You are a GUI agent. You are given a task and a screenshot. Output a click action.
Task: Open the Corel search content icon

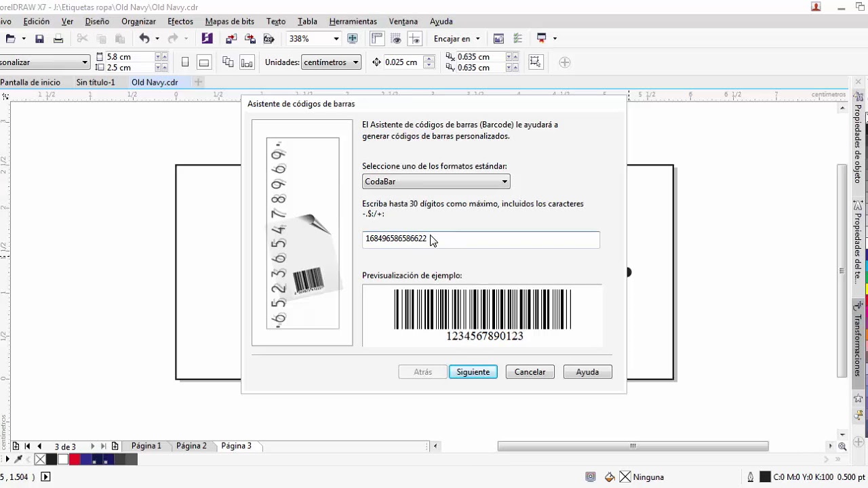(x=208, y=39)
